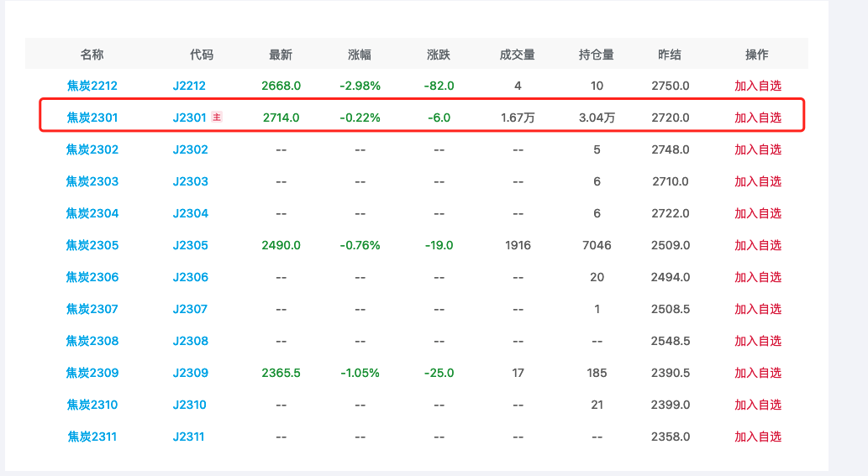Click the 昨结 column header
868x476 pixels.
coord(670,55)
